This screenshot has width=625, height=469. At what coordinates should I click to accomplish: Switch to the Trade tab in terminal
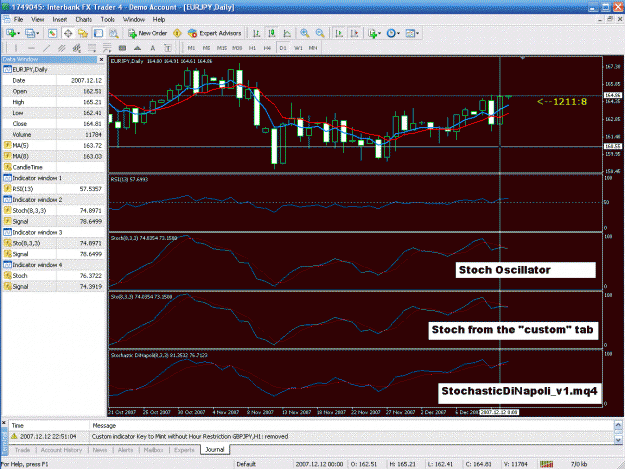point(22,450)
